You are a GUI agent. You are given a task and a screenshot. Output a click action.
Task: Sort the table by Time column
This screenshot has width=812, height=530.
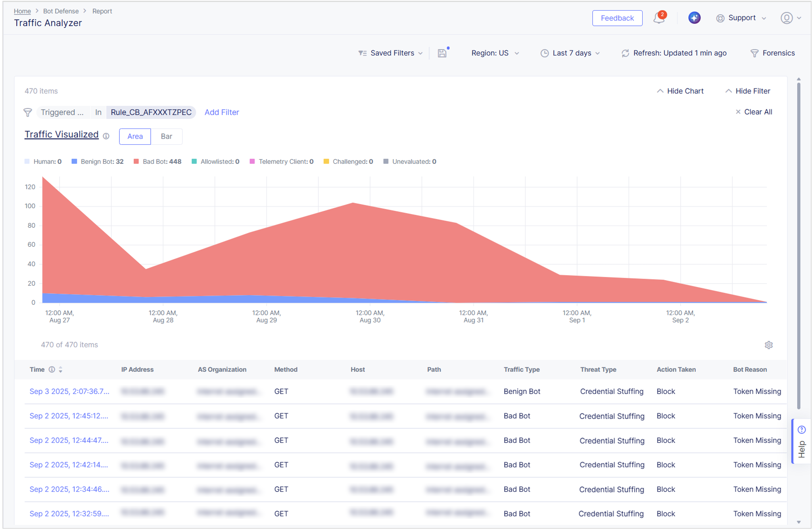tap(60, 369)
